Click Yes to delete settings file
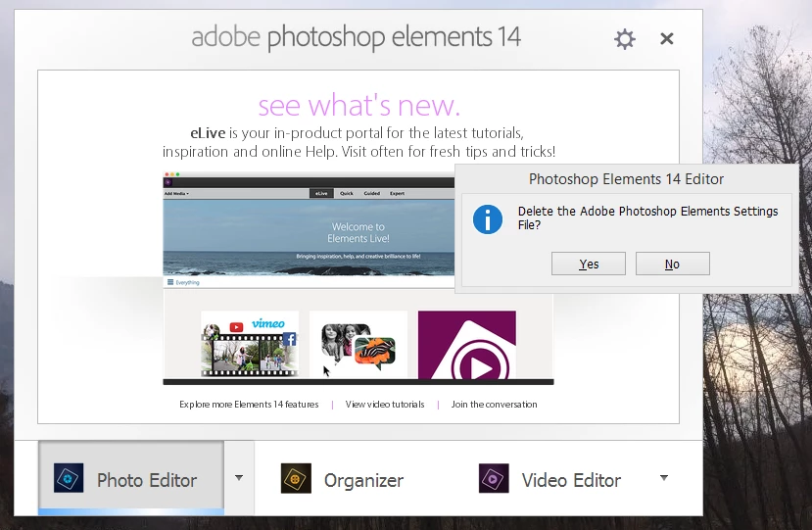This screenshot has width=812, height=530. coord(589,264)
